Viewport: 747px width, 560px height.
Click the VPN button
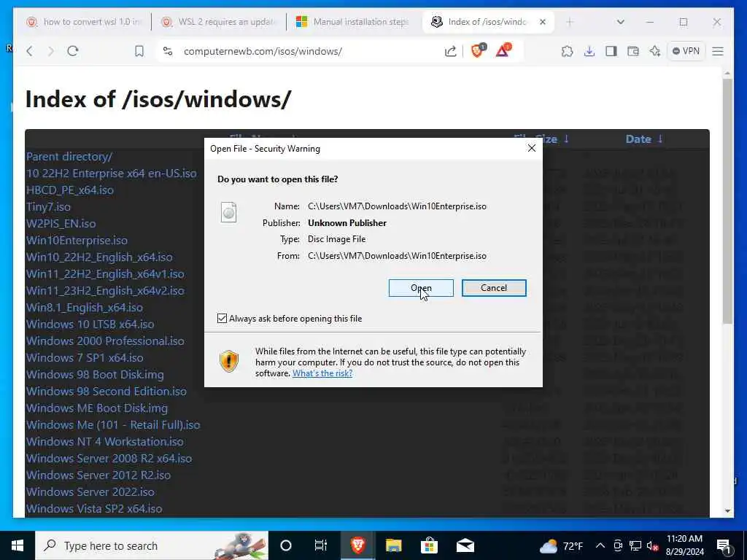(x=686, y=51)
